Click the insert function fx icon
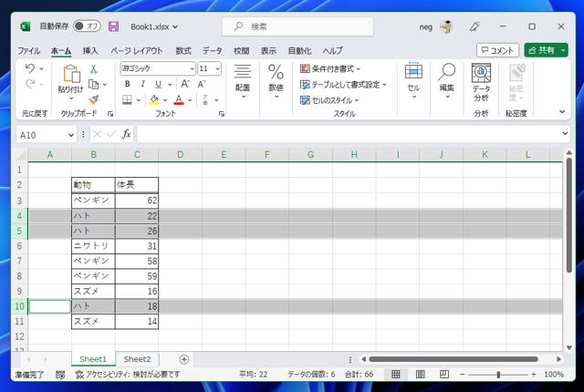The image size is (584, 392). (x=126, y=134)
